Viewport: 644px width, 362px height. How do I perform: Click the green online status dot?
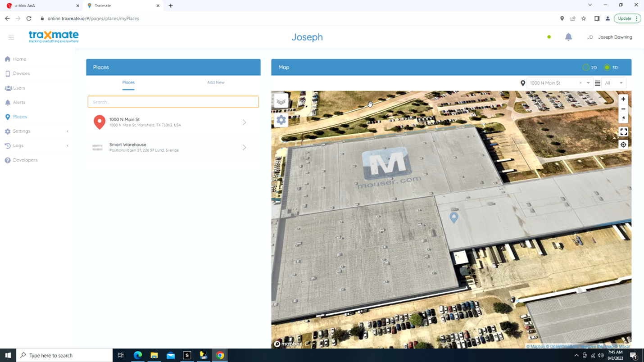549,37
